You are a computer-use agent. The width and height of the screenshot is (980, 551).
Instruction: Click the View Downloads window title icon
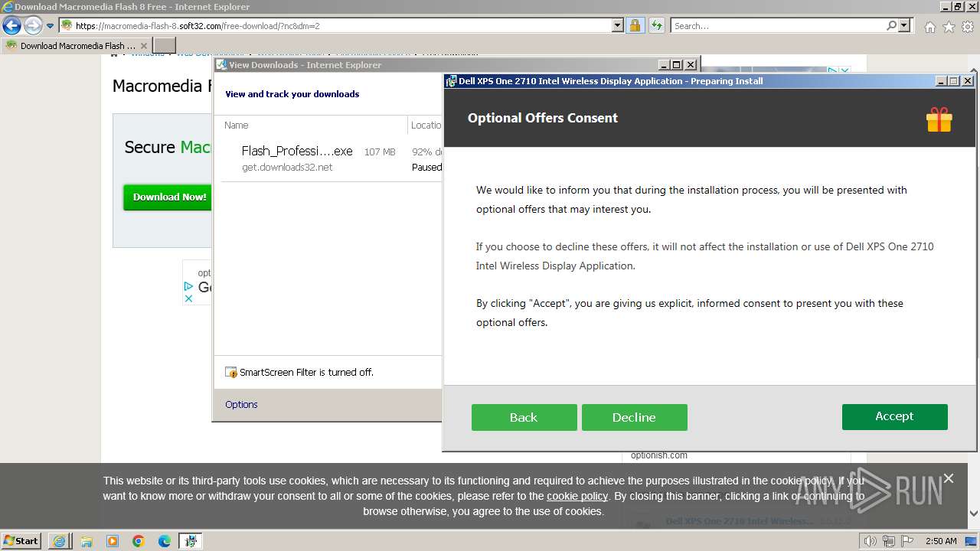pos(221,65)
